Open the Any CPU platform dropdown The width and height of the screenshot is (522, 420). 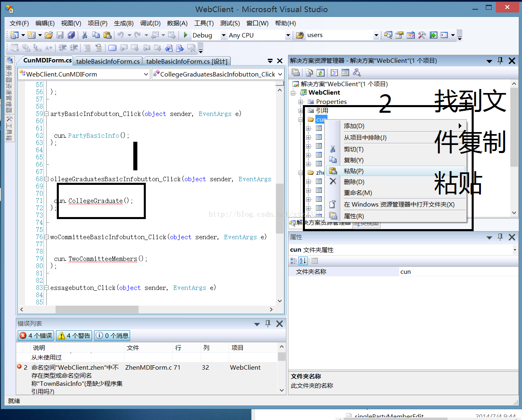click(288, 35)
